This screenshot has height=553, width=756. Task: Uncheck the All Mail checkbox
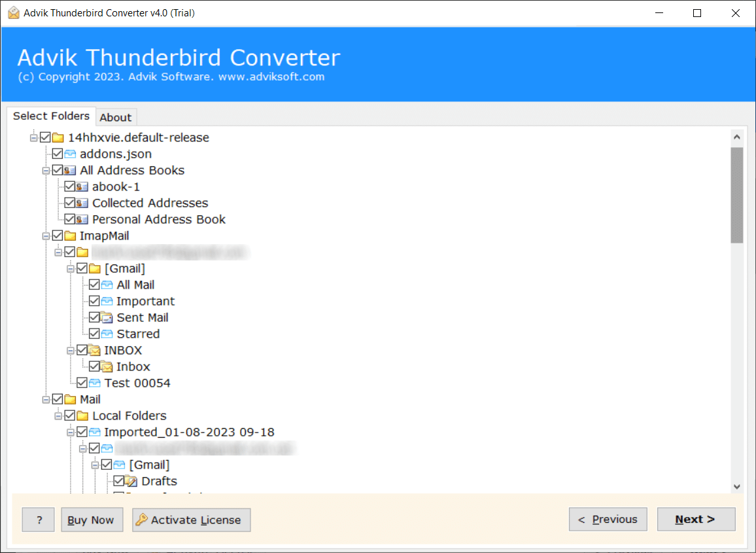pyautogui.click(x=94, y=285)
